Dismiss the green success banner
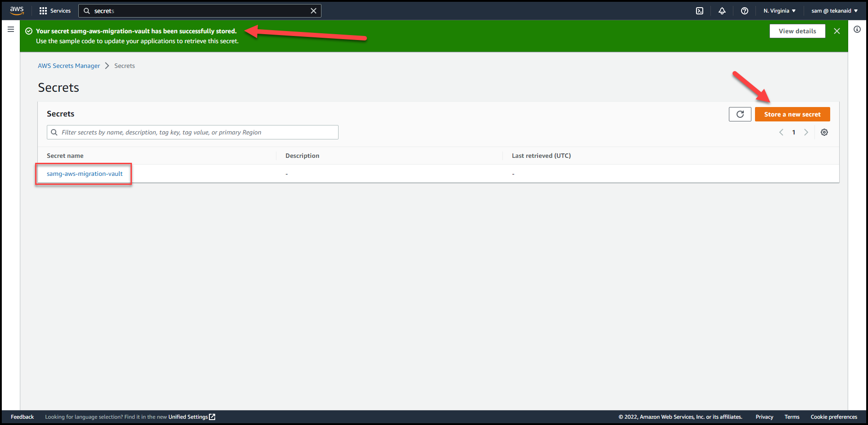Screen dimensions: 868x425 coord(837,31)
